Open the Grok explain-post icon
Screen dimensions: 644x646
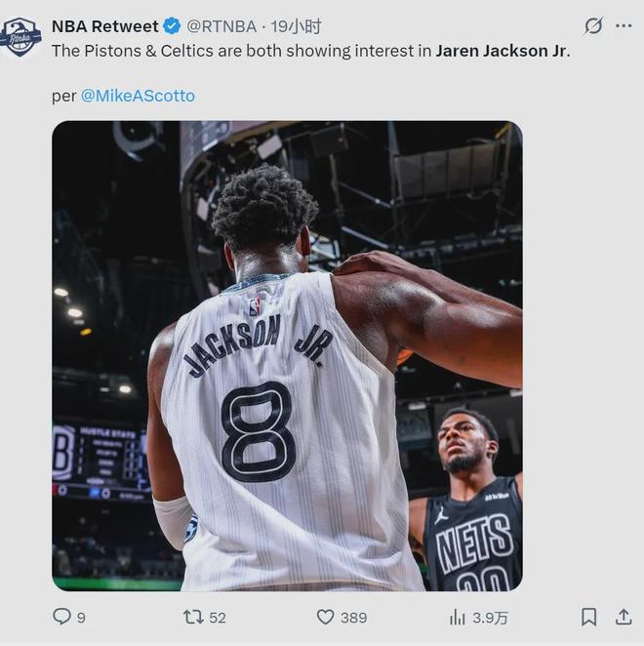[592, 26]
